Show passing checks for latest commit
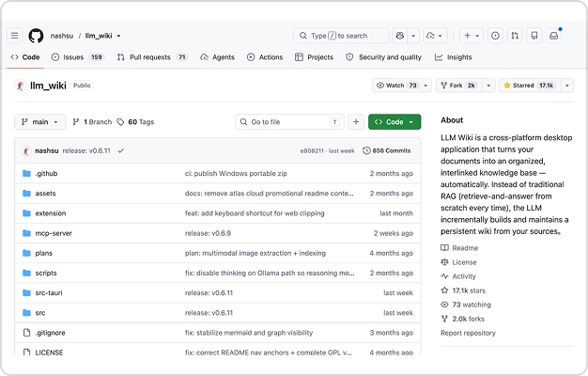Viewport: 588px width, 376px height. point(121,150)
